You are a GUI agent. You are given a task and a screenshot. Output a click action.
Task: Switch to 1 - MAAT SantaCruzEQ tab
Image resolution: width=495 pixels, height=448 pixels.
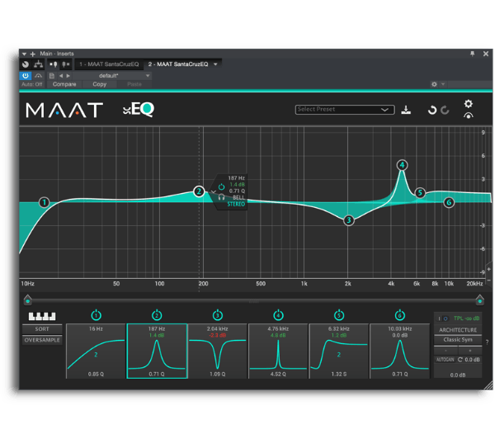point(109,64)
